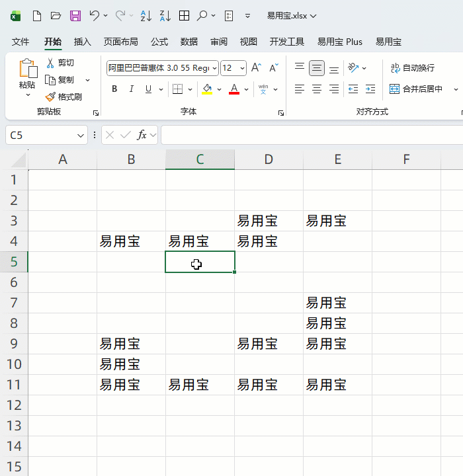Toggle Wrap Text (自动换行)
The width and height of the screenshot is (463, 476).
pos(412,67)
